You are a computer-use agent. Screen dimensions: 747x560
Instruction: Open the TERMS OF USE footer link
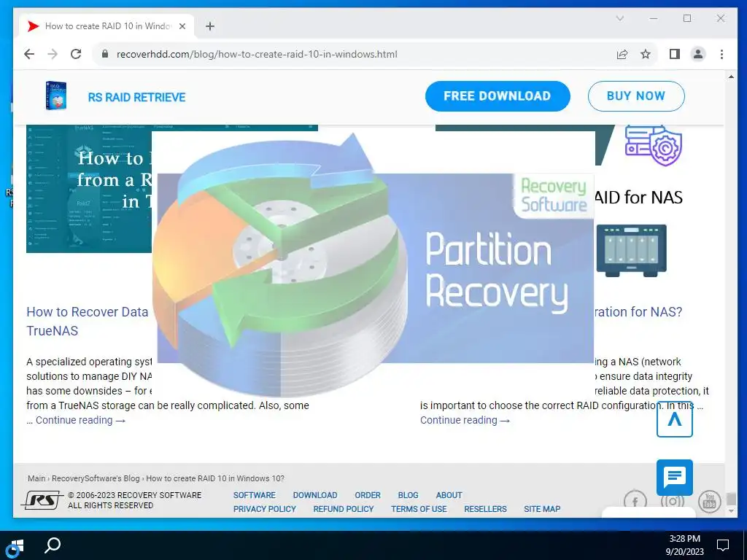pyautogui.click(x=419, y=509)
